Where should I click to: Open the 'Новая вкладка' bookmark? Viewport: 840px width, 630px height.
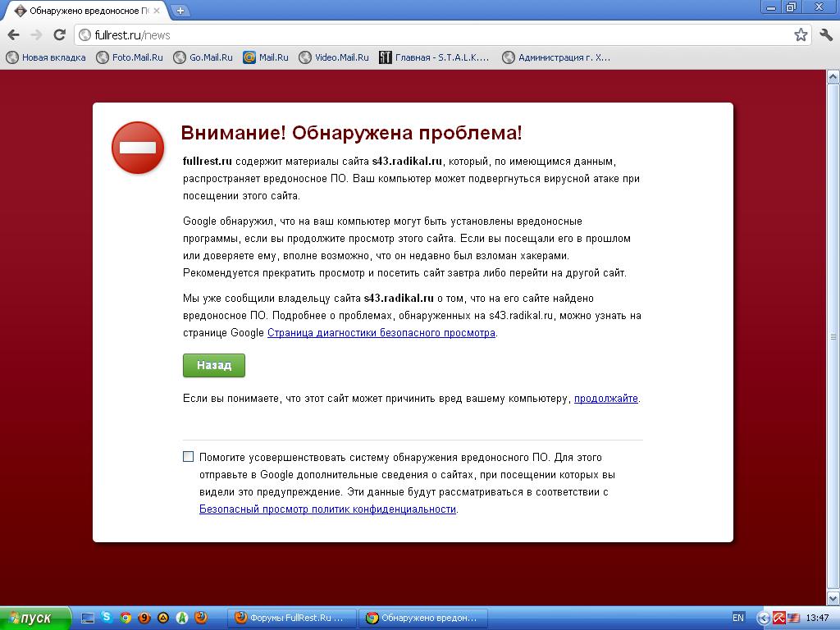point(46,57)
